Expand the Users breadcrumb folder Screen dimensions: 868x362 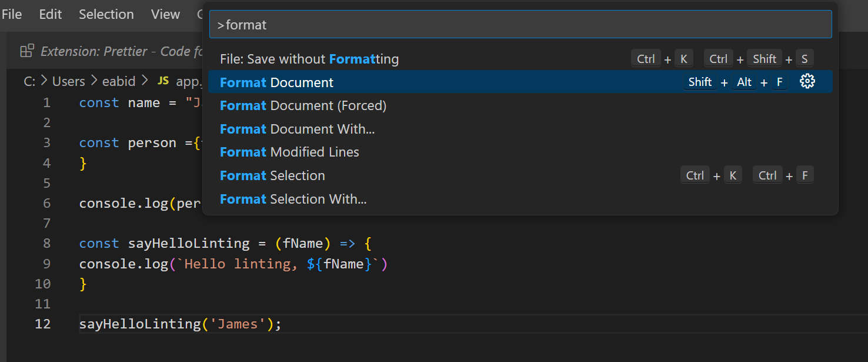(68, 81)
